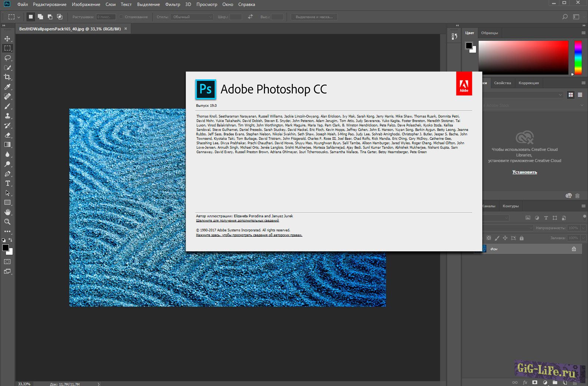Switch Libraries panel to list view

click(580, 95)
